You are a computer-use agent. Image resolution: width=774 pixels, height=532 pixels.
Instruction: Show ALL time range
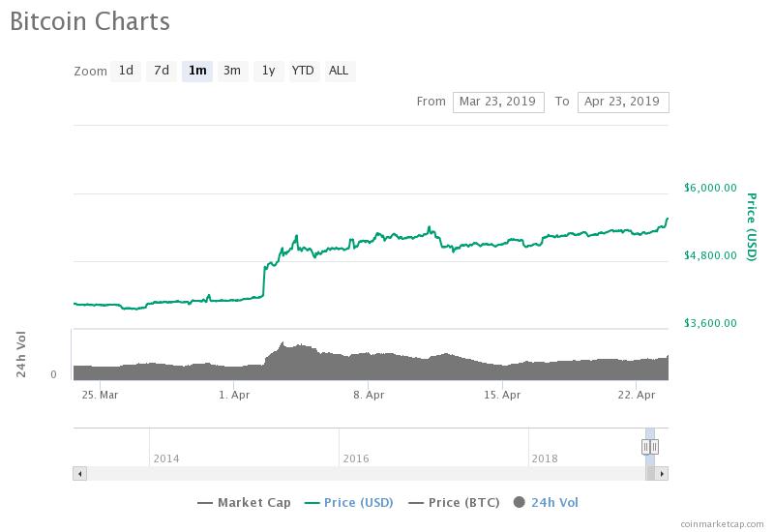click(x=339, y=71)
